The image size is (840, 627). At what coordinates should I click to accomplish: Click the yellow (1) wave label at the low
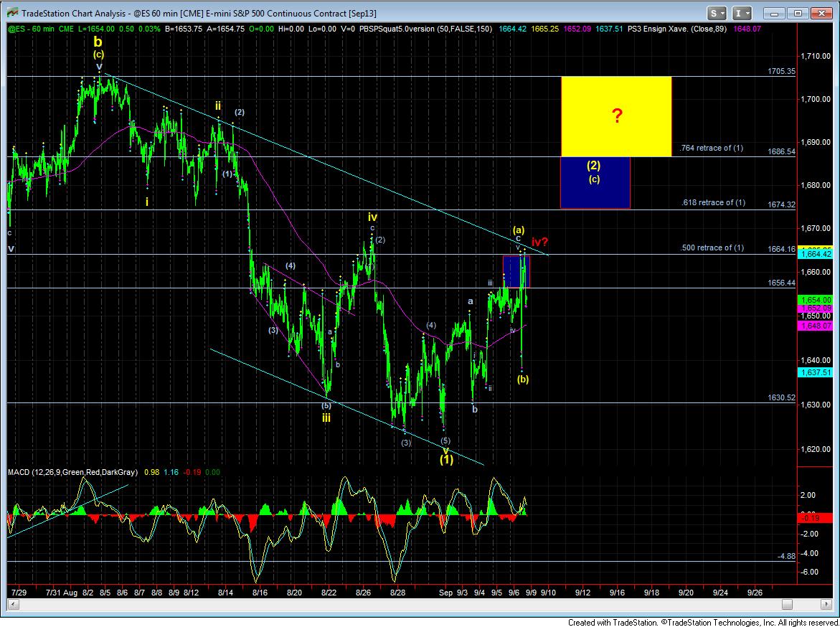pos(447,460)
